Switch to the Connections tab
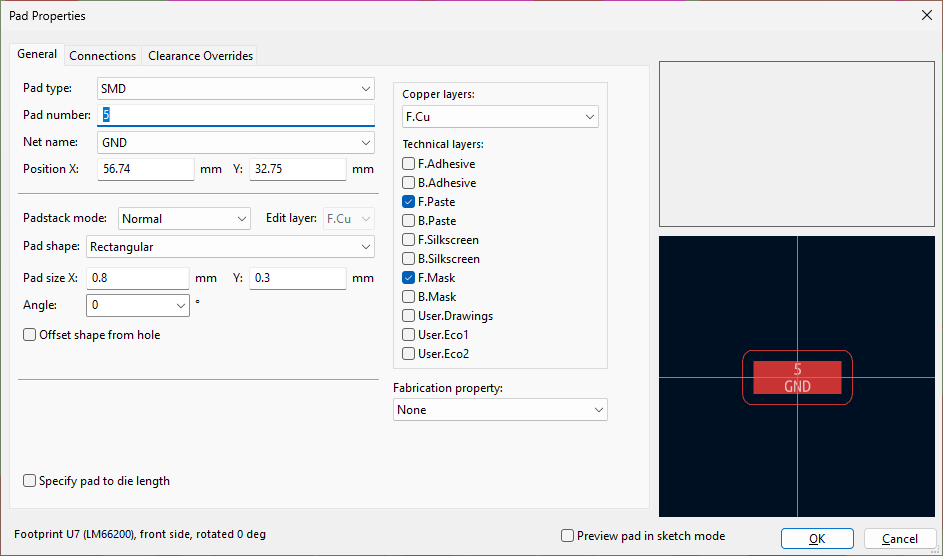 pos(102,56)
